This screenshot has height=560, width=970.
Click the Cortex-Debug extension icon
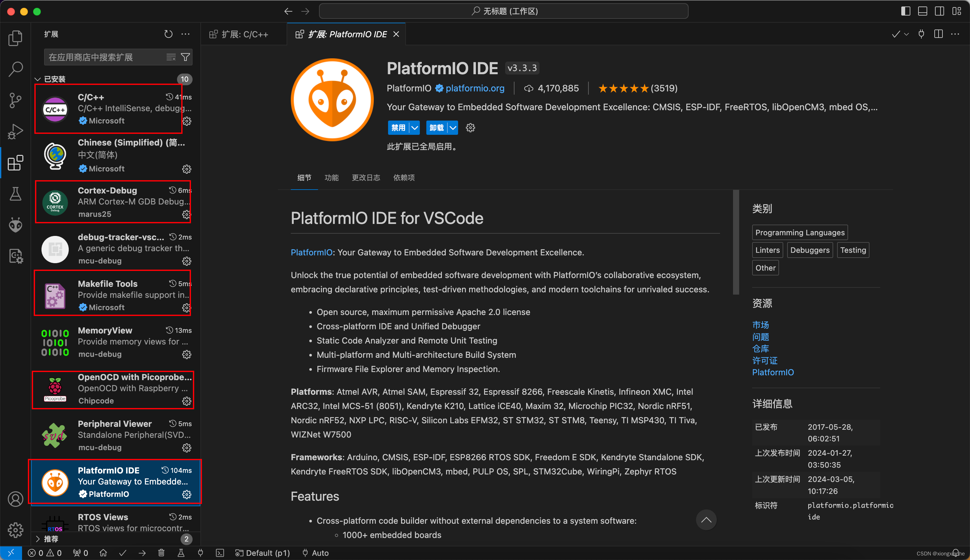point(55,202)
